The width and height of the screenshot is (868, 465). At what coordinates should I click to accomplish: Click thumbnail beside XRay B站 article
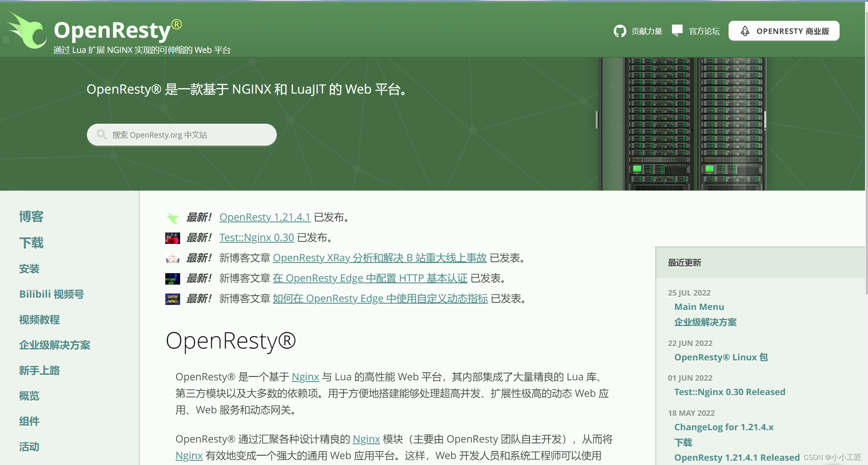pos(172,258)
